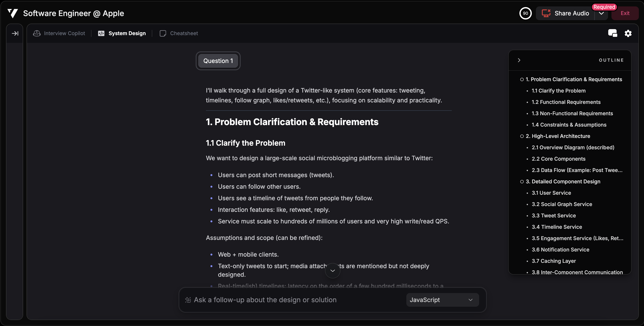This screenshot has width=644, height=326.
Task: Select the Question 1 button
Action: [x=218, y=61]
